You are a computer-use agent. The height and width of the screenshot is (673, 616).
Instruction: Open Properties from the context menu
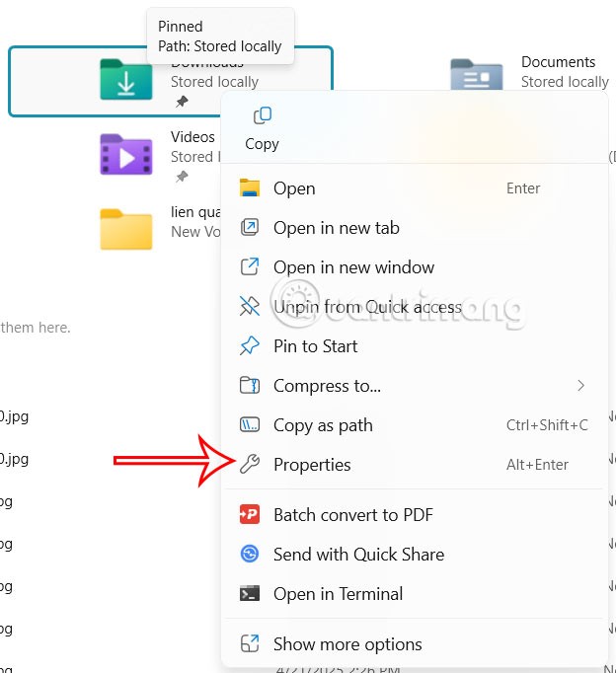(312, 465)
